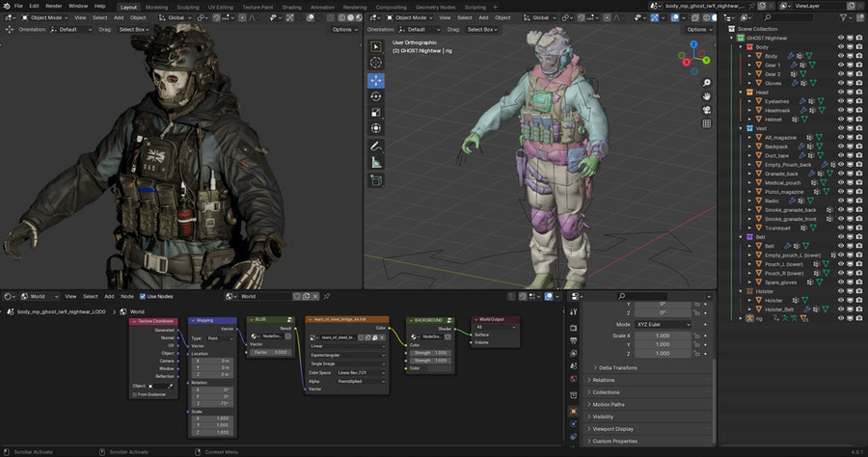Click World breadcrumb in node editor
This screenshot has height=457, width=868.
pyautogui.click(x=137, y=311)
